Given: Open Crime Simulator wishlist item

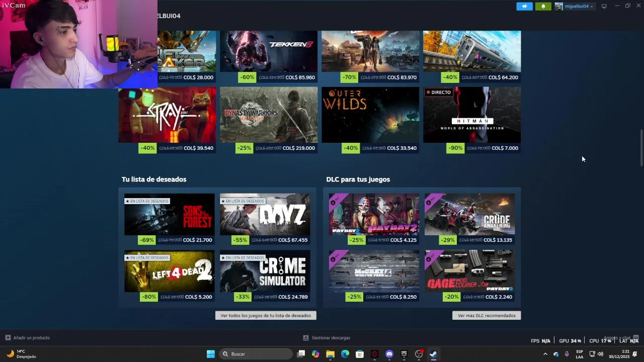Looking at the screenshot, I should tap(265, 271).
